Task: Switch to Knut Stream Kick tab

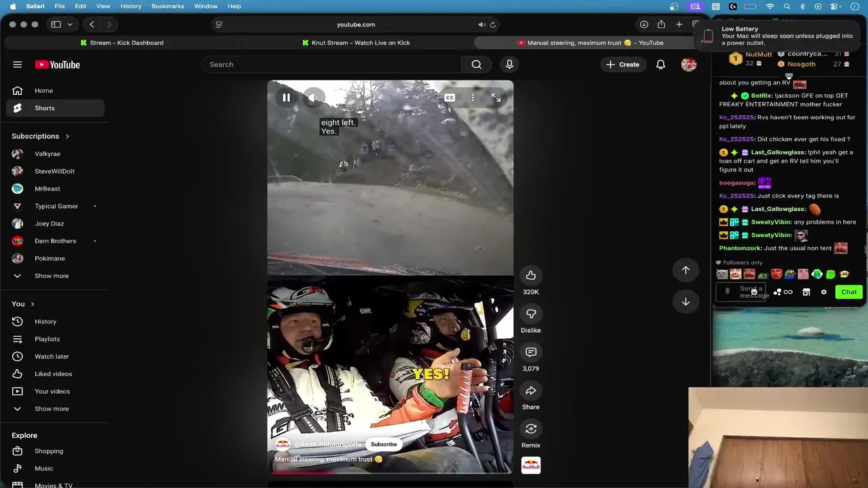Action: (x=355, y=43)
